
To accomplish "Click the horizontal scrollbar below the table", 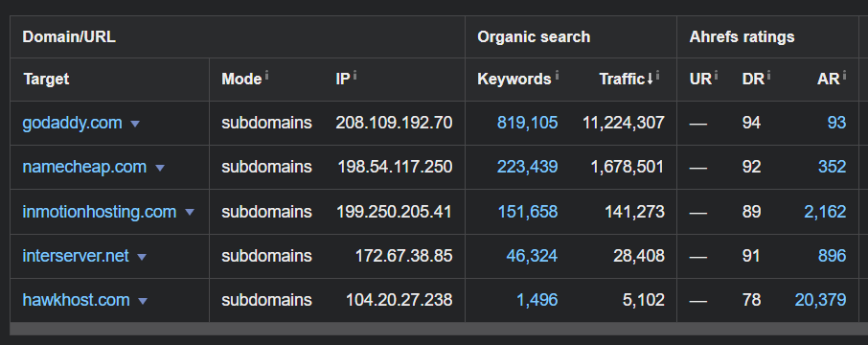I will pyautogui.click(x=439, y=329).
